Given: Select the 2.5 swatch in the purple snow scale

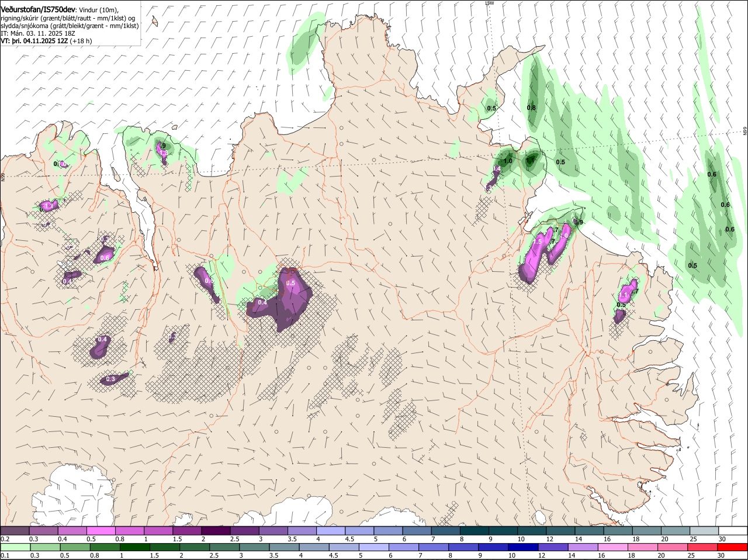Looking at the screenshot, I should click(x=244, y=530).
